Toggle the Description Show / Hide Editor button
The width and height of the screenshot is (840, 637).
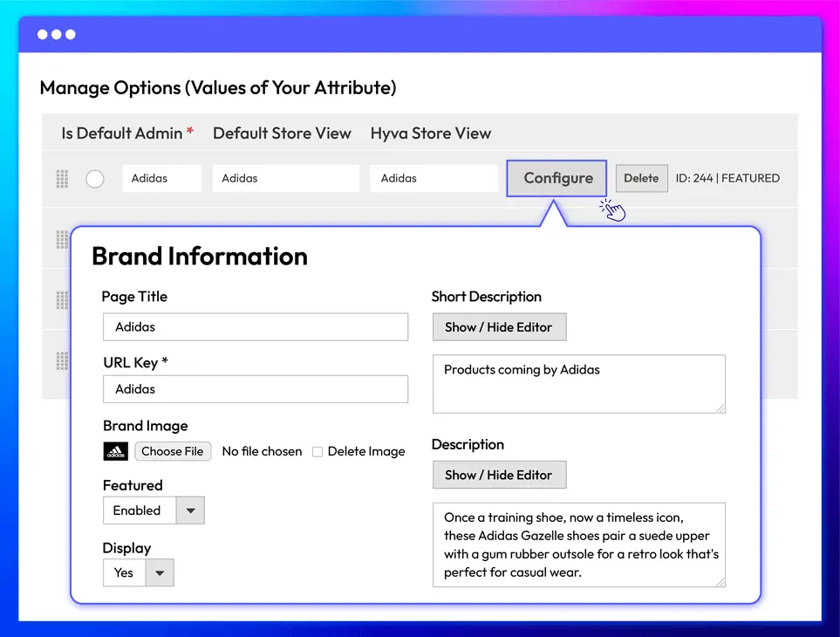499,475
